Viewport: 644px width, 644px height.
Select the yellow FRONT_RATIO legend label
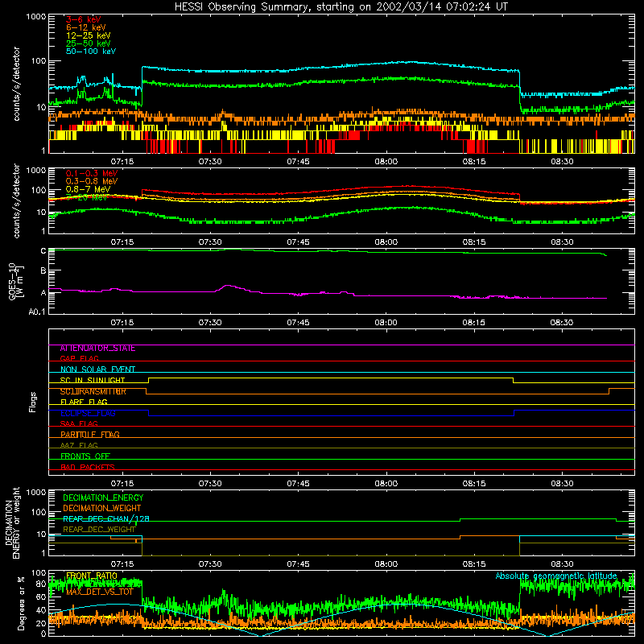[x=92, y=576]
